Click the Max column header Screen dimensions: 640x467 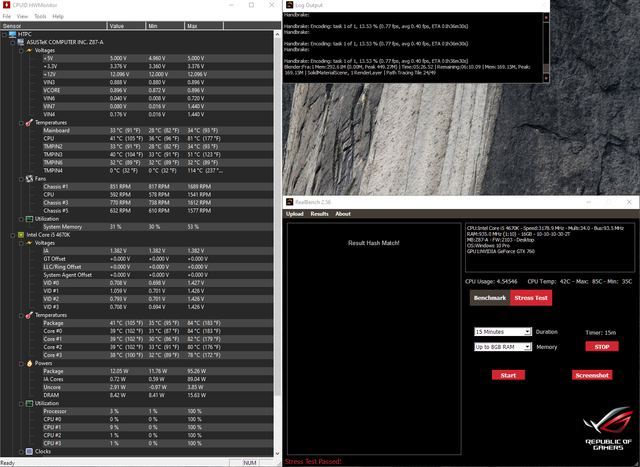pos(204,26)
